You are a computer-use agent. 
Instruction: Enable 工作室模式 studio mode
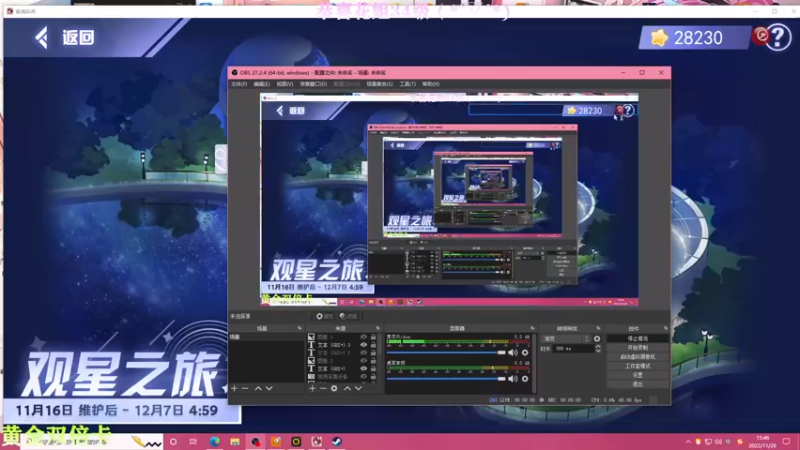(x=638, y=366)
